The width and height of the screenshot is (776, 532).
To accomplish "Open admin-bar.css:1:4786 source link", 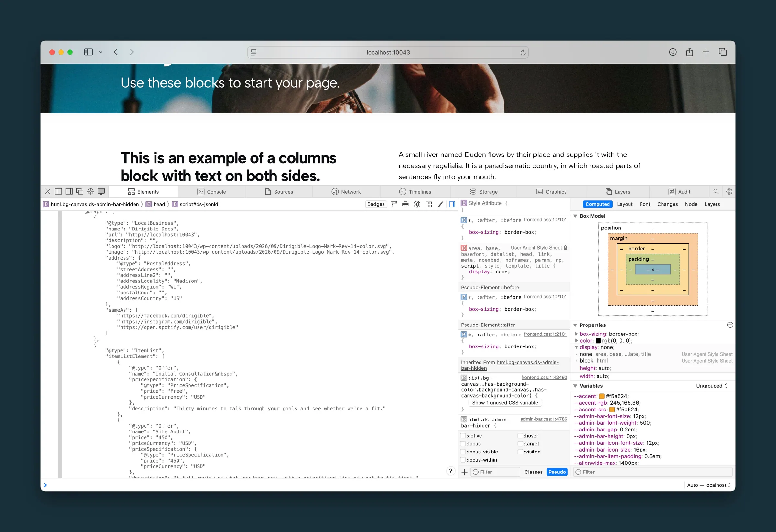I will 544,419.
